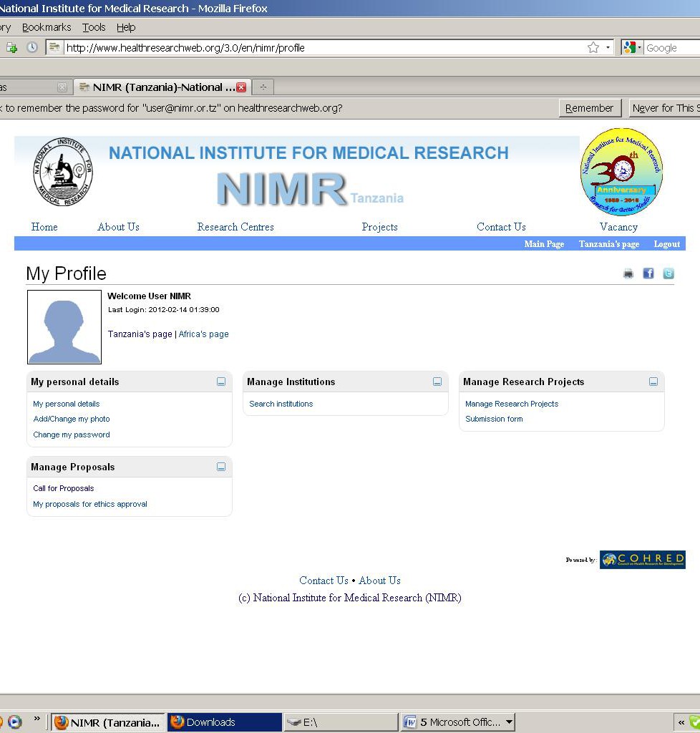700x733 pixels.
Task: Close the NIMR (Tanzania) browser tab
Action: (x=241, y=87)
